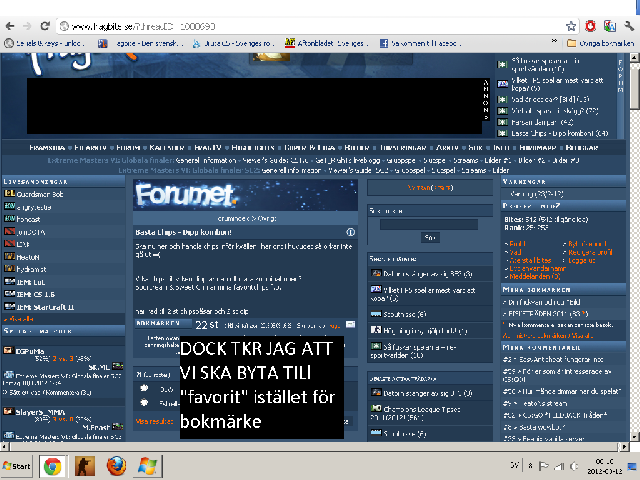Launch Firefox from the taskbar
640x480 pixels.
(116, 466)
